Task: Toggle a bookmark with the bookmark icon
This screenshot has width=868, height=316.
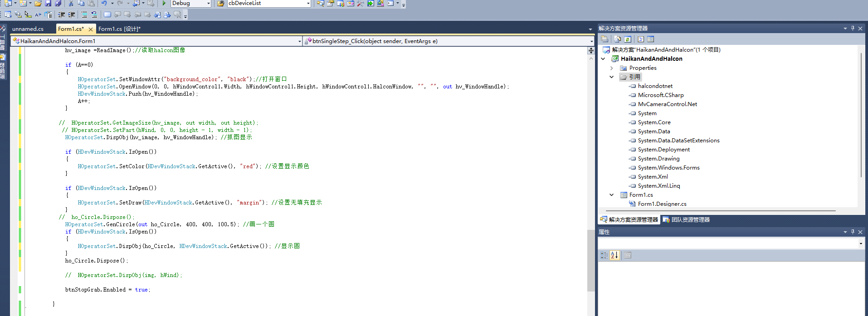Action: coord(107,15)
